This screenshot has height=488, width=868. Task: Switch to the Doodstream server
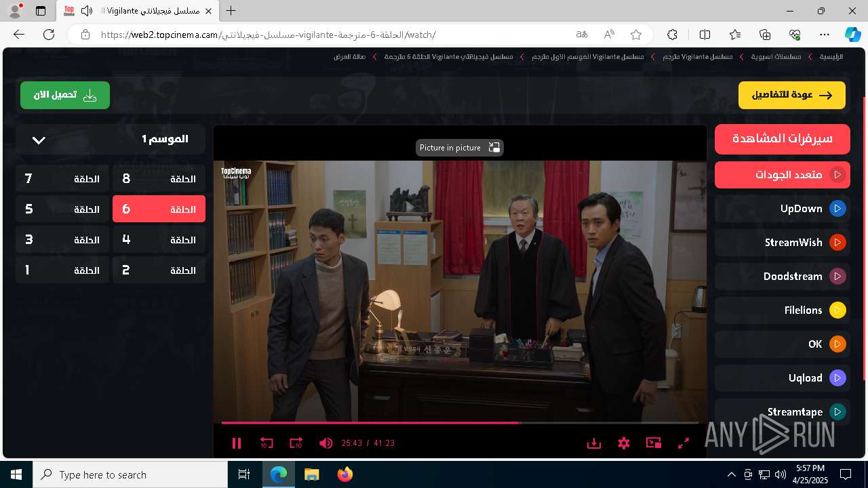[x=783, y=277]
